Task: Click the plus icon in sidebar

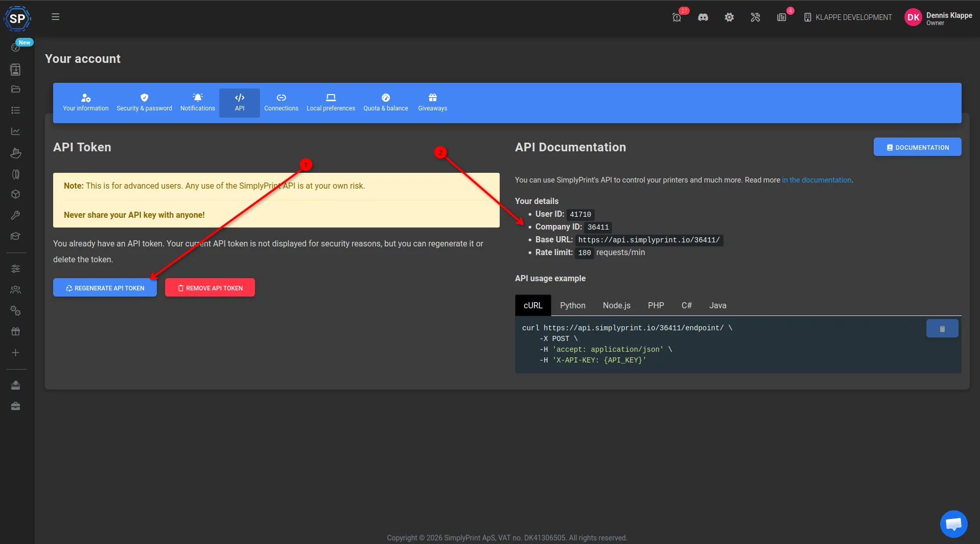Action: pyautogui.click(x=16, y=353)
